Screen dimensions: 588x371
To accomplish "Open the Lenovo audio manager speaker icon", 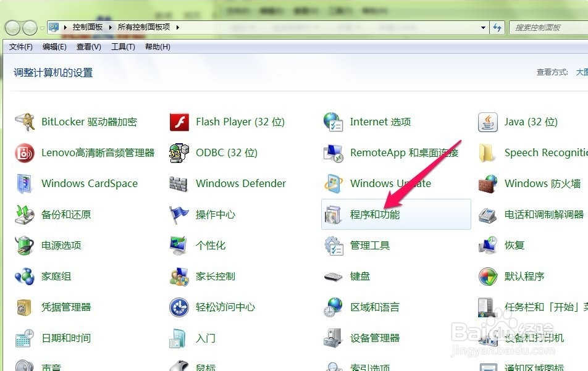I will pos(25,153).
